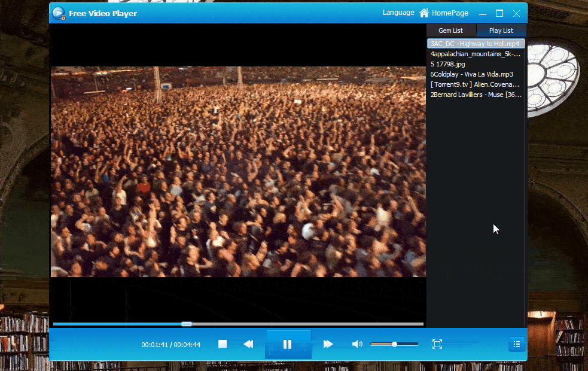Select the 5 17798.jpg playlist entry
This screenshot has width=588, height=371.
pyautogui.click(x=476, y=64)
